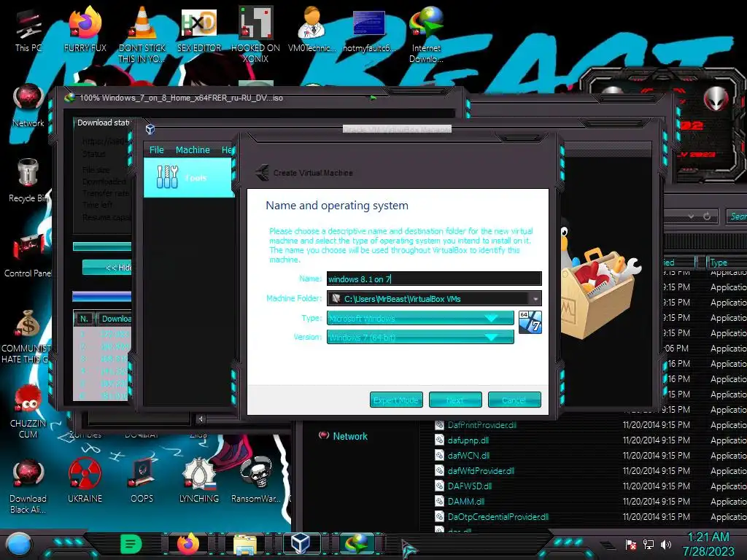The width and height of the screenshot is (747, 560).
Task: Click the Explorer Search box
Action: [737, 216]
